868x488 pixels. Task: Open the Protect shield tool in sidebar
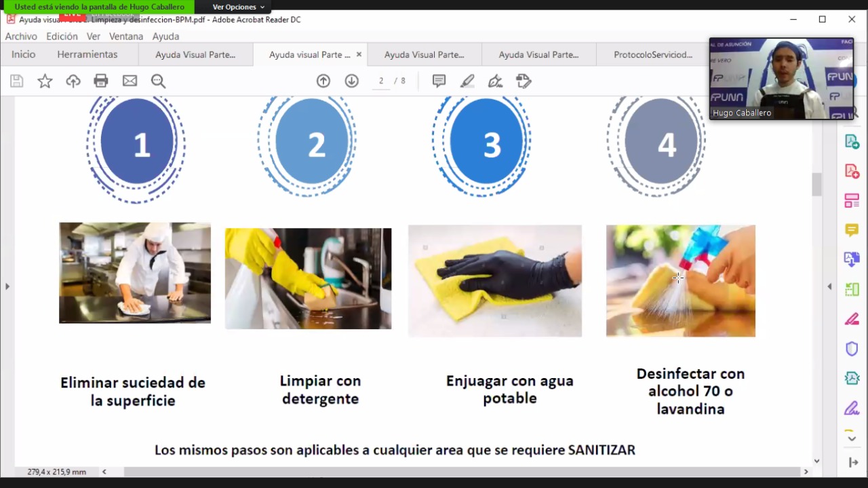852,349
